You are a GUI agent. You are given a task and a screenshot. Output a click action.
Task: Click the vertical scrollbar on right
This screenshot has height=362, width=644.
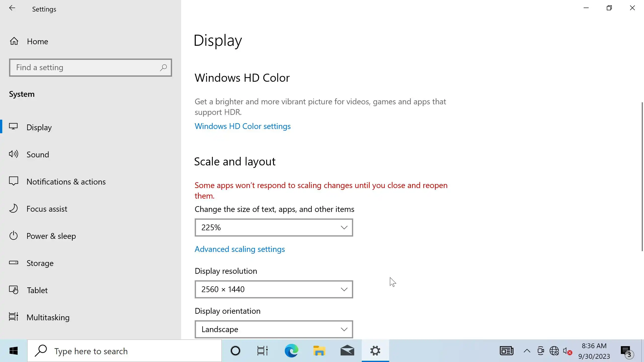pos(642,176)
